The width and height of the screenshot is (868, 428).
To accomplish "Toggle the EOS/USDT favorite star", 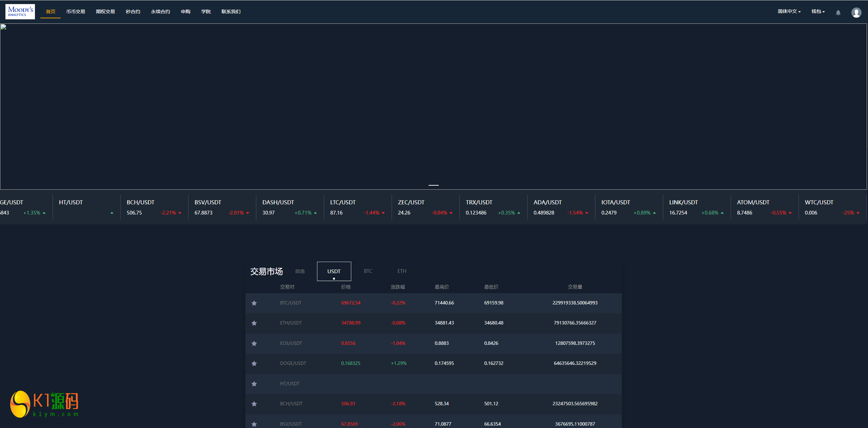I will click(254, 343).
